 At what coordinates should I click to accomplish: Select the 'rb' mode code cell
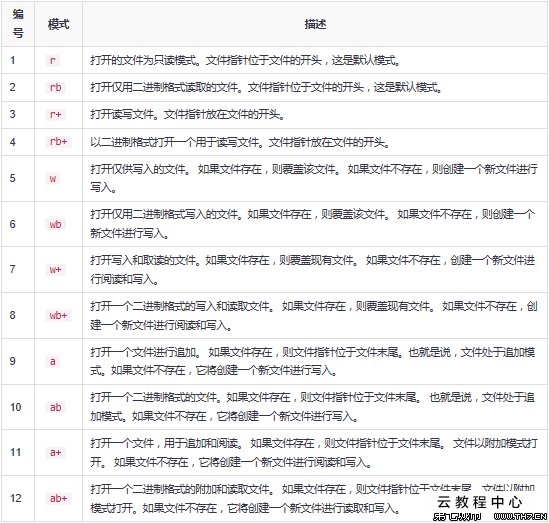(55, 87)
